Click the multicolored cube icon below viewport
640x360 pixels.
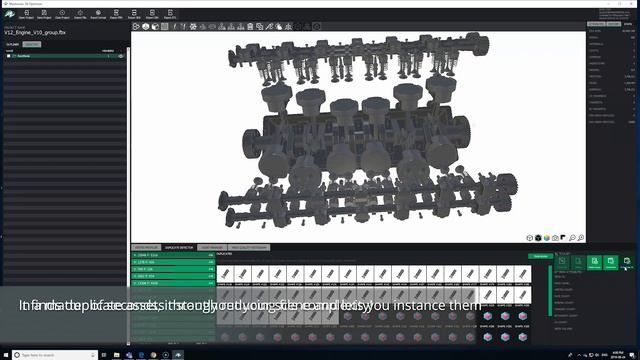coord(547,238)
